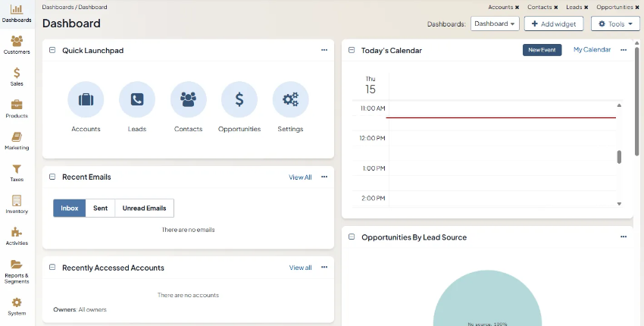Click the New Event button

coord(542,50)
